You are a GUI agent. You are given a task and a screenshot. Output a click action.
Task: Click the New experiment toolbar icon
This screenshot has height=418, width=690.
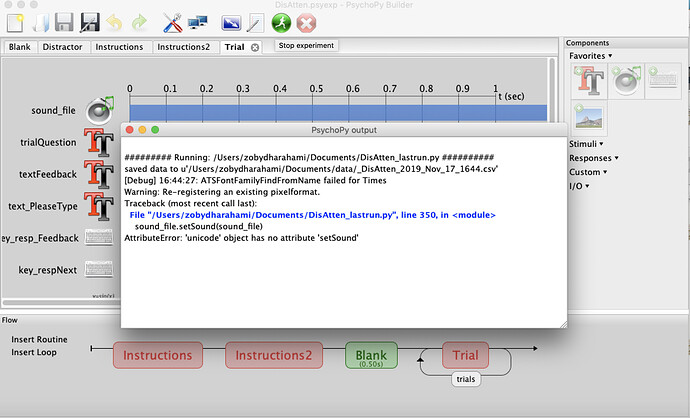point(15,22)
